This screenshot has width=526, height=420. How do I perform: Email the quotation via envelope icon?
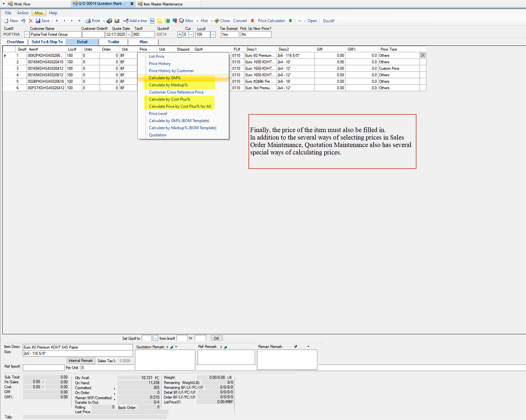click(x=117, y=21)
